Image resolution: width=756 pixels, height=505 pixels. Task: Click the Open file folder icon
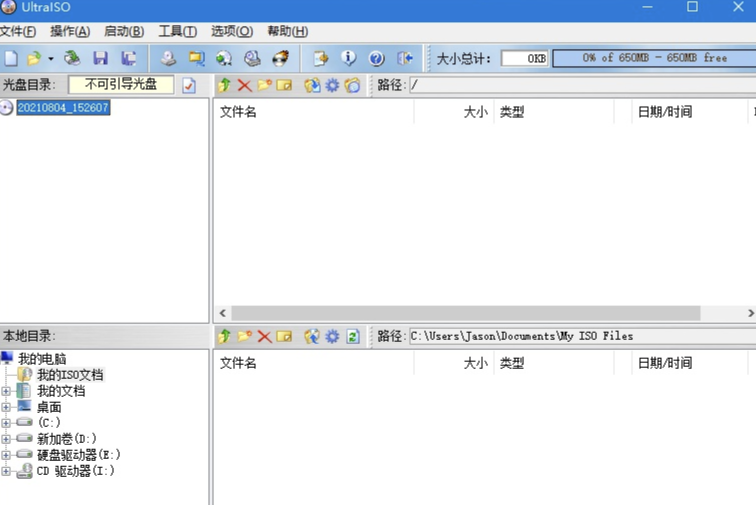pyautogui.click(x=34, y=58)
